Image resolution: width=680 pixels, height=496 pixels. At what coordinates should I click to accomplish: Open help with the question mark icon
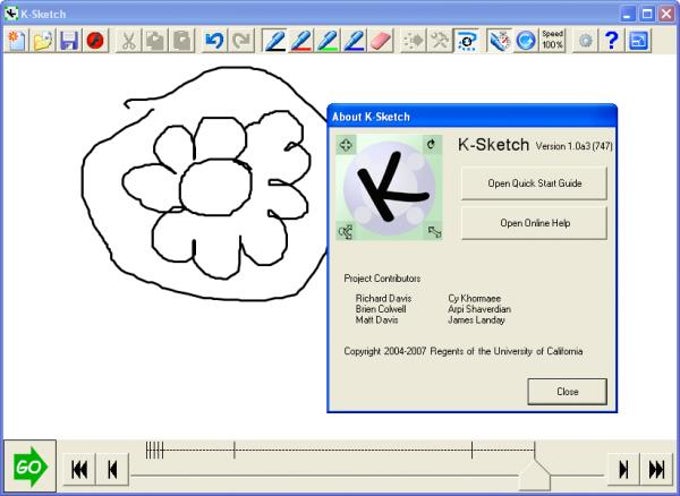pos(611,41)
